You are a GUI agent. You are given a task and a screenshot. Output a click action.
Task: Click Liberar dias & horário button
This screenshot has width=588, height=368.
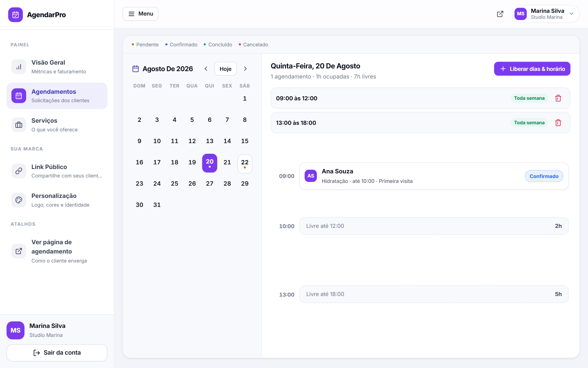[x=532, y=69]
